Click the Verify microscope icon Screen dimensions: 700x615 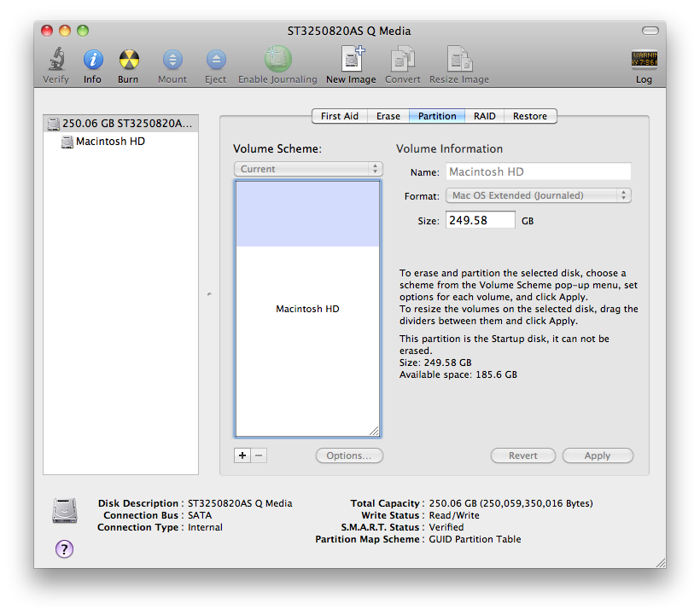(x=56, y=60)
